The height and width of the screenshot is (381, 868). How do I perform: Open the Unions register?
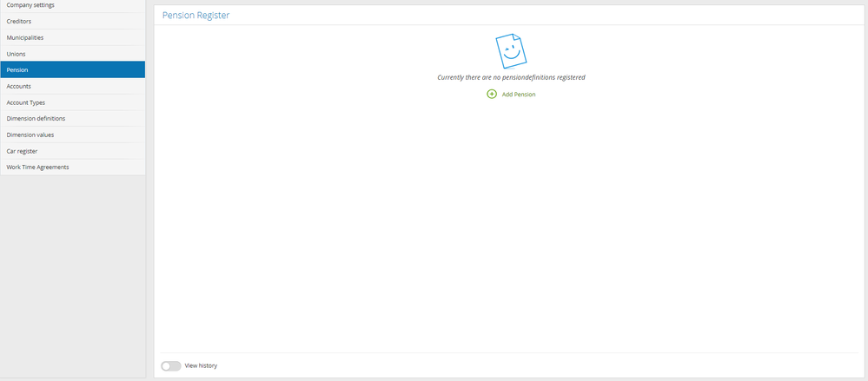click(72, 54)
